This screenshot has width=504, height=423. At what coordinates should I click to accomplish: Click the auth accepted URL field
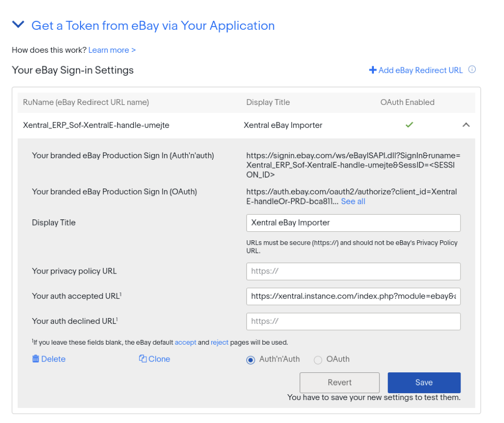(353, 296)
